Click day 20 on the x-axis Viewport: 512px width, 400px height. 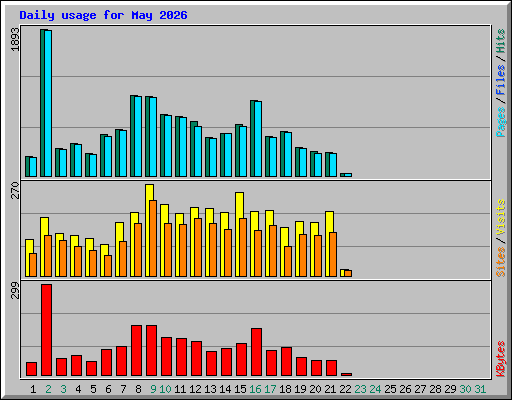click(315, 389)
